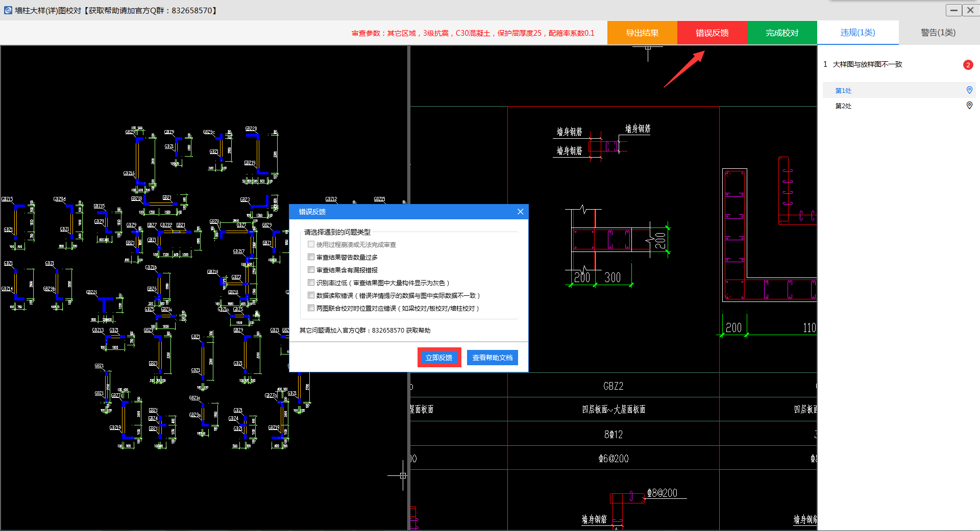This screenshot has width=980, height=531.
Task: Click the red badge showing 2 violations
Action: 968,65
